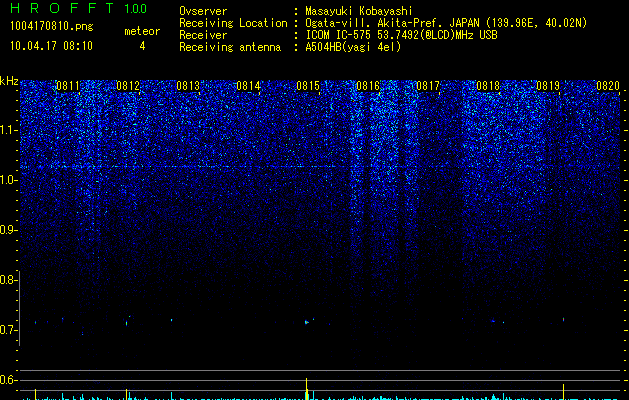The image size is (629, 400).
Task: Click the kHz axis unit label
Action: (9, 81)
